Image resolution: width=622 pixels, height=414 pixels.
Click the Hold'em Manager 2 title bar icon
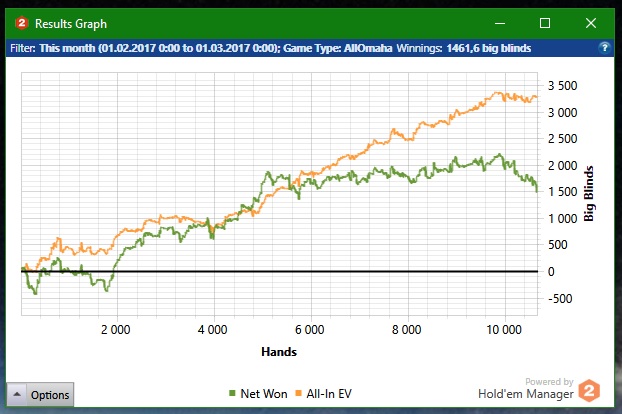pos(21,23)
